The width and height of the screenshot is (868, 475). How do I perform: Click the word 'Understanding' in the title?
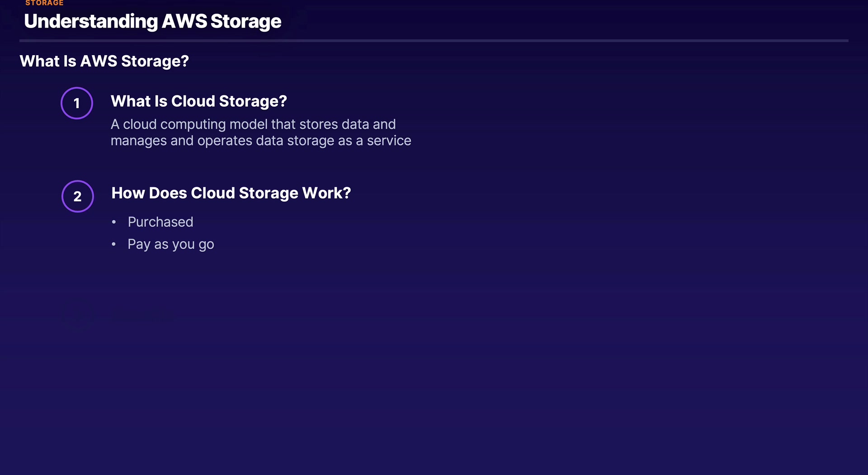tap(91, 21)
